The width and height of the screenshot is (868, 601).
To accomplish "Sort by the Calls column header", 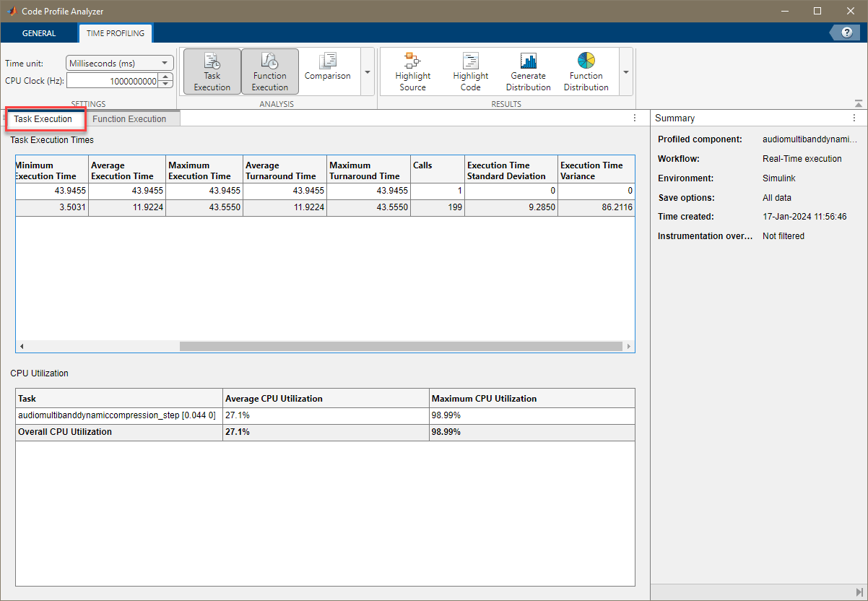I will tap(437, 170).
